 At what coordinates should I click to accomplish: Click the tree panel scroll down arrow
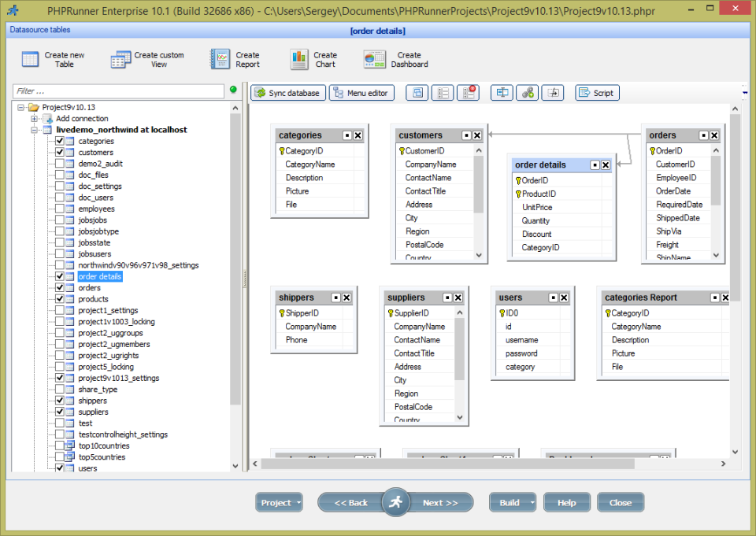point(235,466)
